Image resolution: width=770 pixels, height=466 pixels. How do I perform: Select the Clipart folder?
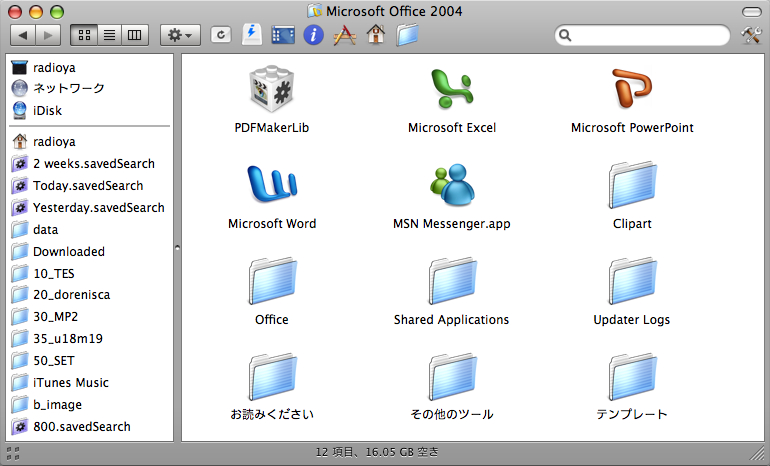coord(632,185)
